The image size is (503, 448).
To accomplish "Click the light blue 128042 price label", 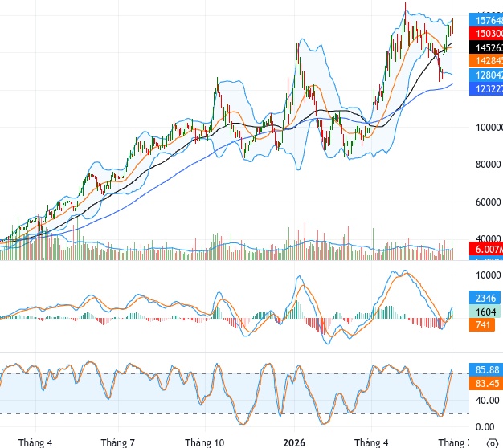I will pyautogui.click(x=486, y=75).
